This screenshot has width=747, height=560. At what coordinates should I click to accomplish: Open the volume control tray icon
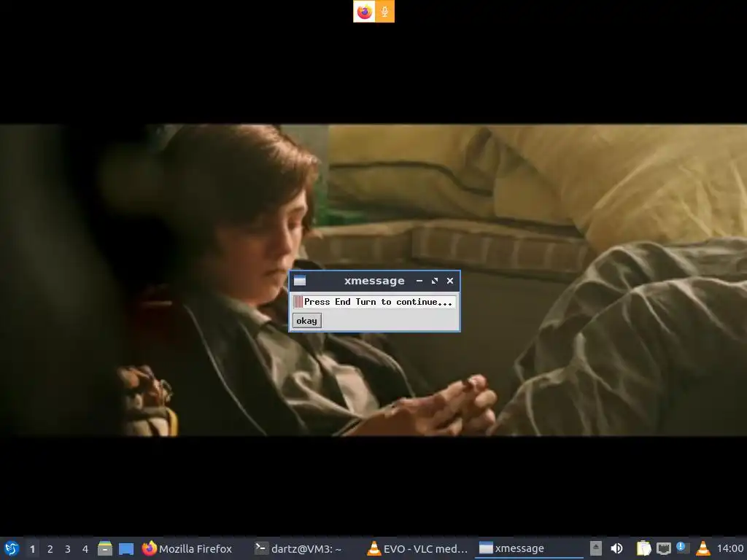point(616,548)
